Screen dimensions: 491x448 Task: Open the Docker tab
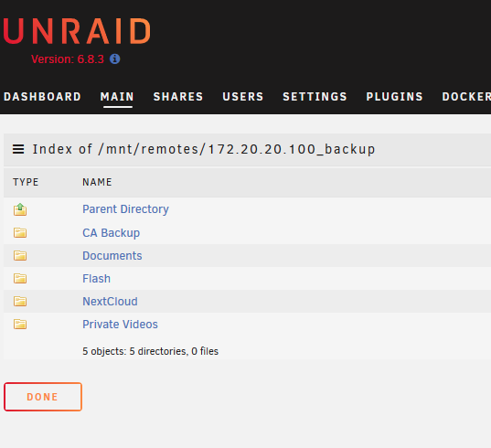coord(466,97)
